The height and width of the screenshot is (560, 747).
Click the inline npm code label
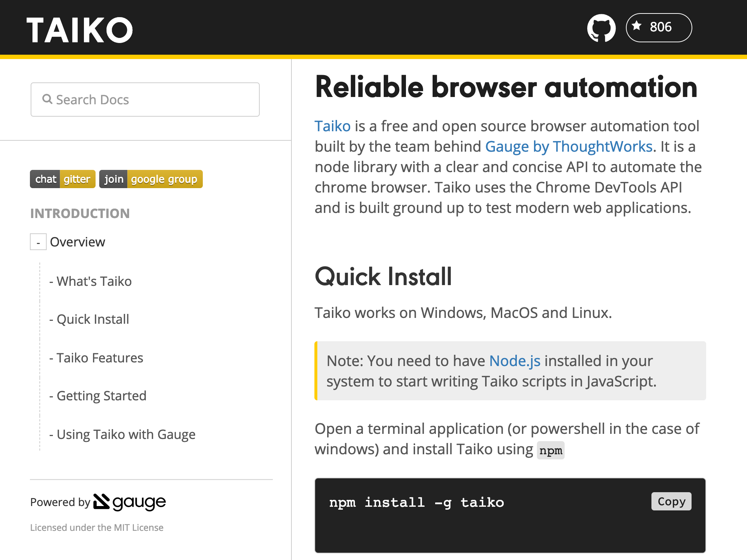[551, 451]
